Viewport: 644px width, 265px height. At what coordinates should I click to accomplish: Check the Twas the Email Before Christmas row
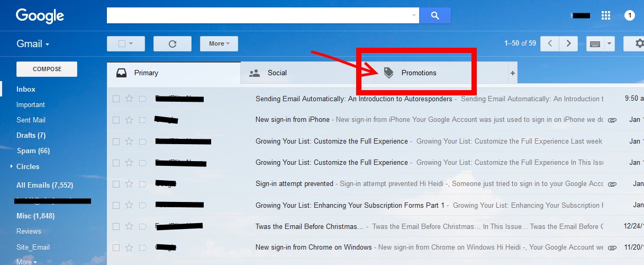(116, 226)
